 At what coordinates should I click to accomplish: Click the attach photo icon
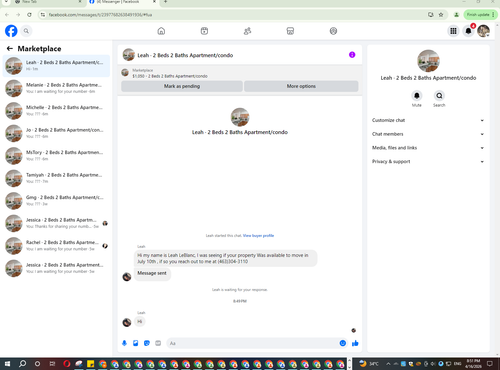tap(136, 343)
